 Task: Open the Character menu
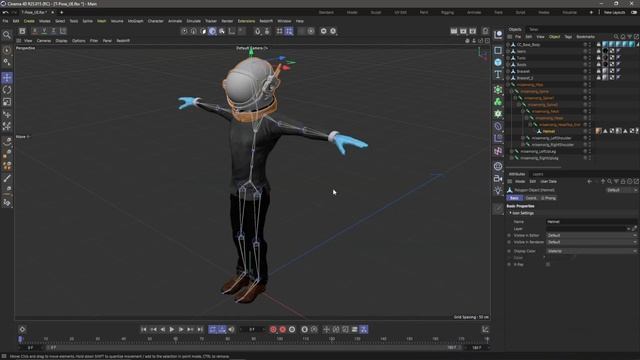pos(156,21)
